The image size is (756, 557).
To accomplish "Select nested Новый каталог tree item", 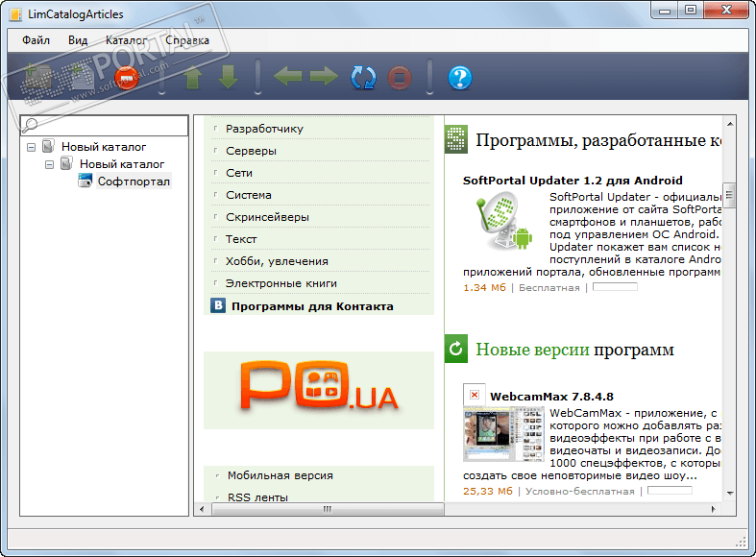I will tap(122, 164).
